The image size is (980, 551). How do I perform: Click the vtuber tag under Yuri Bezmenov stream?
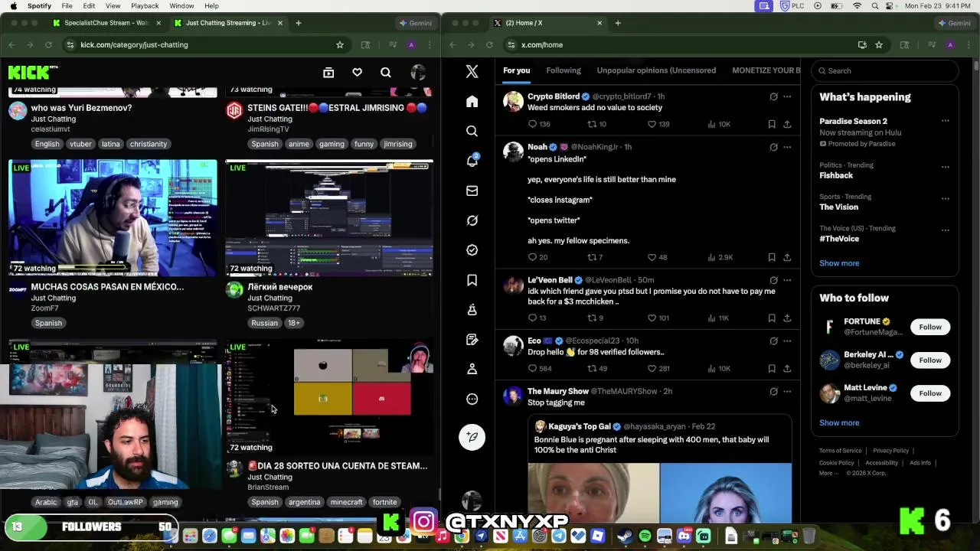tap(80, 144)
